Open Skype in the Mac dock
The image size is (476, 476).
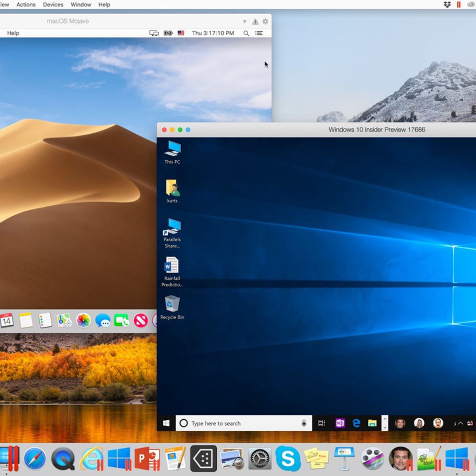[x=288, y=459]
